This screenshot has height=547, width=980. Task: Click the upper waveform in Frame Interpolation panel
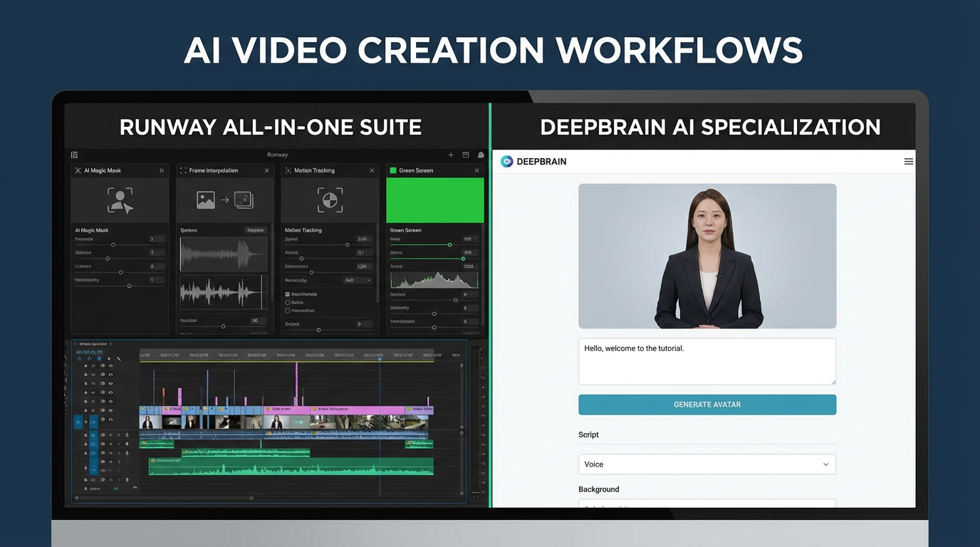coord(224,254)
